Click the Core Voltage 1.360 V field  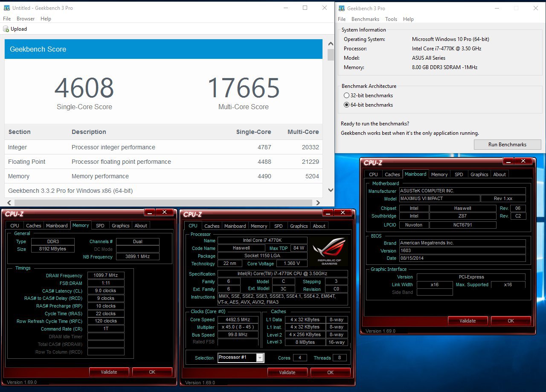tap(292, 264)
